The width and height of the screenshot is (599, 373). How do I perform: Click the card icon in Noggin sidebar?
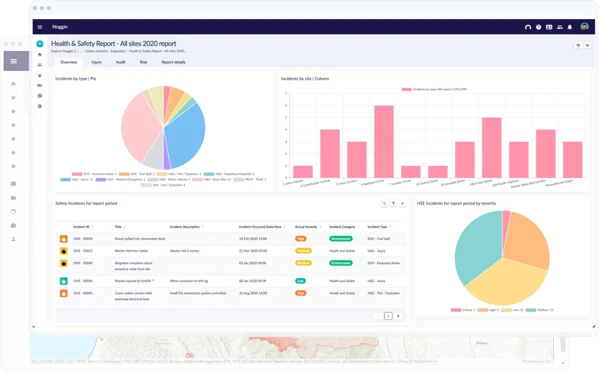(40, 86)
